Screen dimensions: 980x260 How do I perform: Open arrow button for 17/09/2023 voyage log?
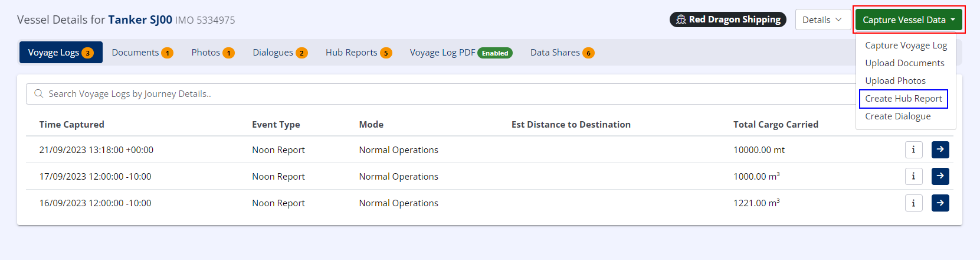tap(940, 176)
